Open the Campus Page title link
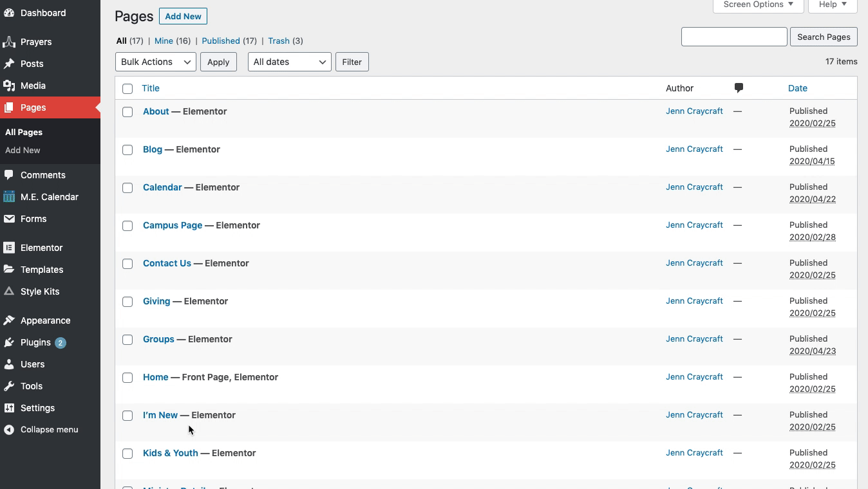 point(173,225)
